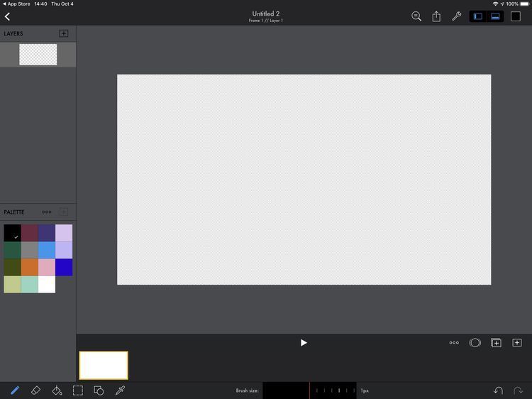
Task: Play the animation
Action: 304,343
